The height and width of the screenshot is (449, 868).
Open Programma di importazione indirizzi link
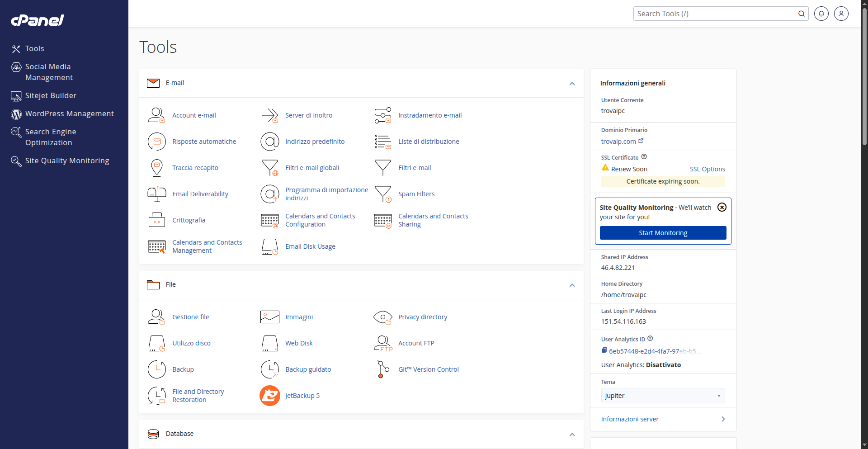click(326, 194)
